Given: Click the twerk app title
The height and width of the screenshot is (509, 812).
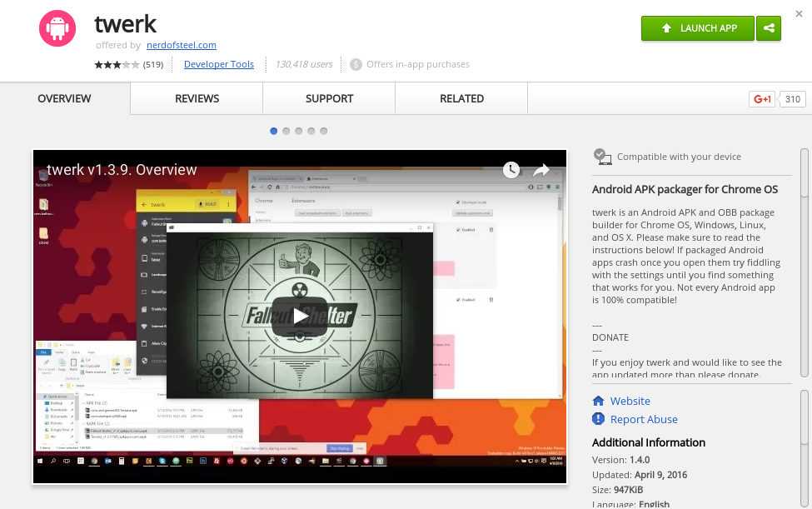Looking at the screenshot, I should pos(125,24).
